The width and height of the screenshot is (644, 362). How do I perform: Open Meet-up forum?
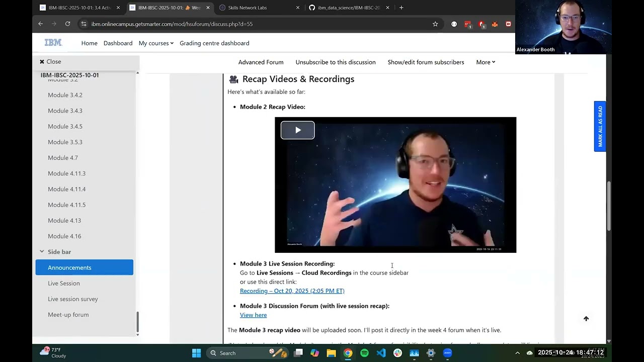68,315
